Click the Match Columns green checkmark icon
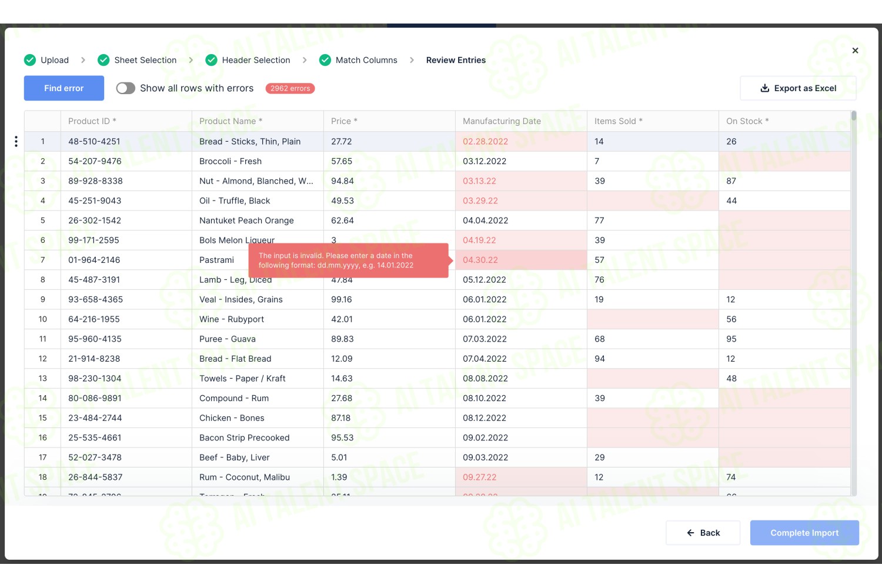Screen dimensions: 882x588 (x=325, y=60)
